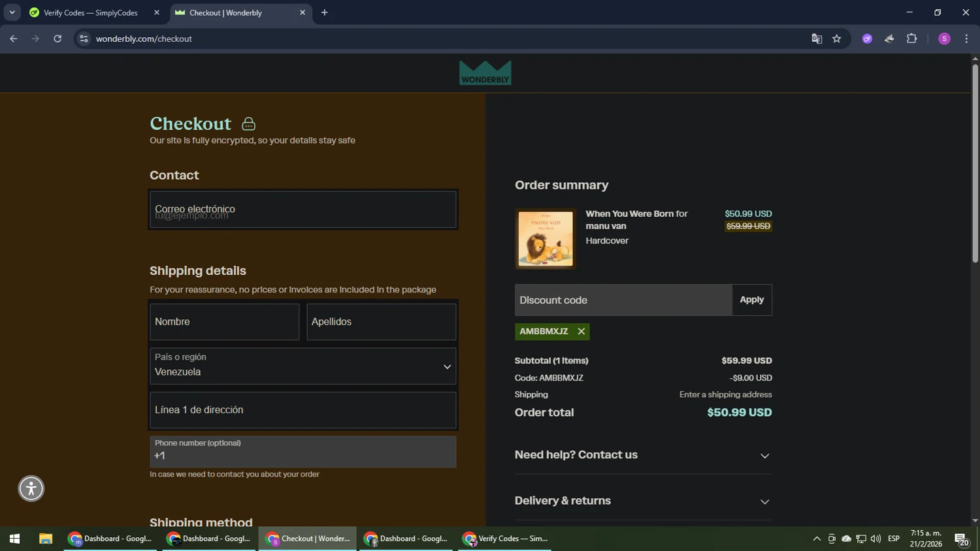
Task: Click the Google Translate icon in address bar
Action: point(817,39)
